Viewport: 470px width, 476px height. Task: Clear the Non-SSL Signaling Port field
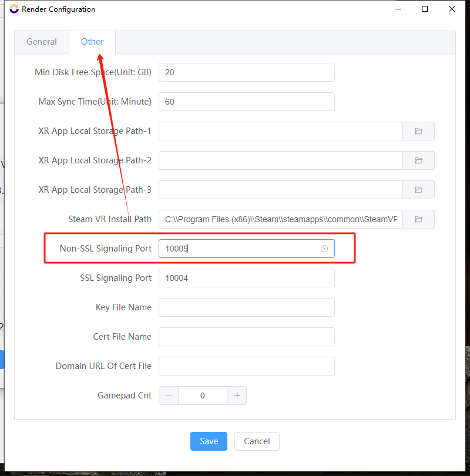pos(324,249)
